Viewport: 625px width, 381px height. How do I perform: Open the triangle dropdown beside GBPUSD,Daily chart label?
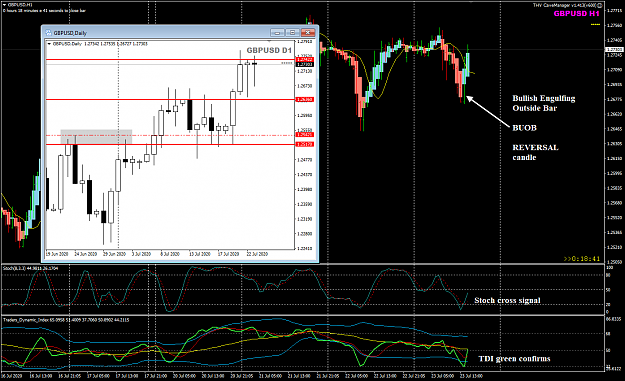tap(49, 44)
